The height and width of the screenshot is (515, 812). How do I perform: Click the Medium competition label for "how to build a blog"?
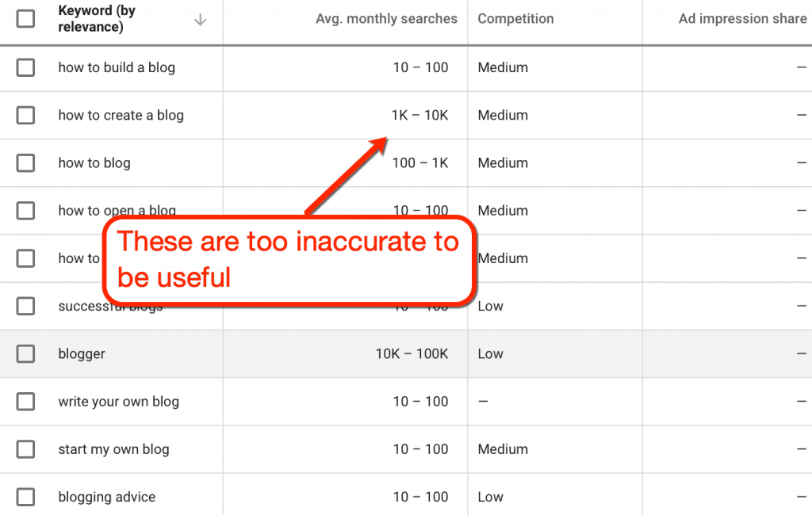[x=503, y=68]
